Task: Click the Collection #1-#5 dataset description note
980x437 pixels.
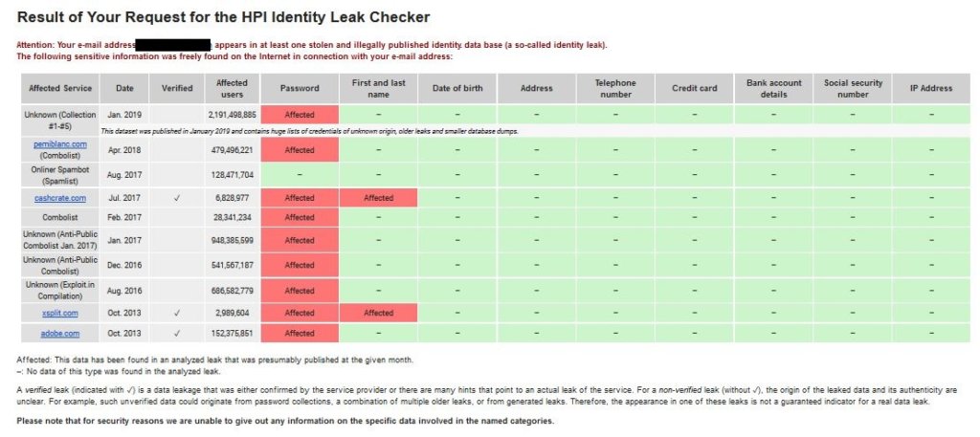Action: (x=309, y=130)
